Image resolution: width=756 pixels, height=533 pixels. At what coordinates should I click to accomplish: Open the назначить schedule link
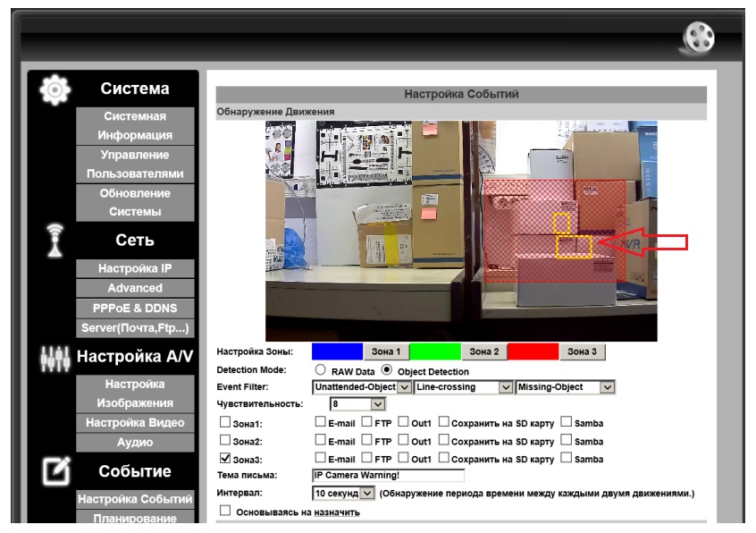click(x=337, y=512)
